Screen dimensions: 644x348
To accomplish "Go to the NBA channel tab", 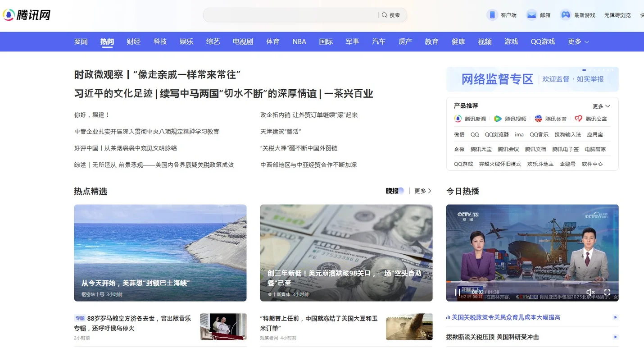I will point(299,41).
